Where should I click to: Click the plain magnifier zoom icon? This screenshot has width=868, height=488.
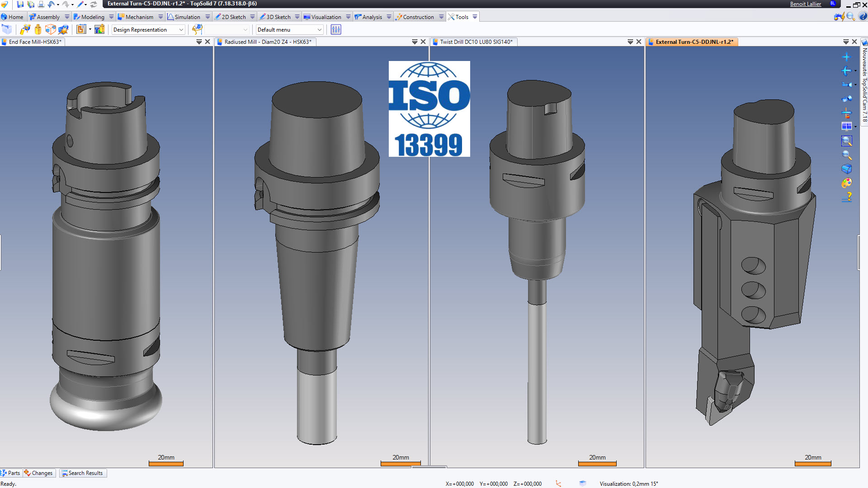pos(846,155)
